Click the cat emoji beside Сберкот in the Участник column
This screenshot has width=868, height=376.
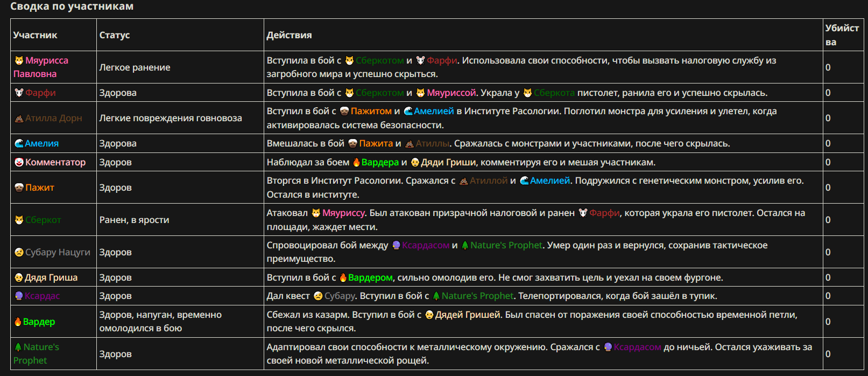[x=19, y=220]
